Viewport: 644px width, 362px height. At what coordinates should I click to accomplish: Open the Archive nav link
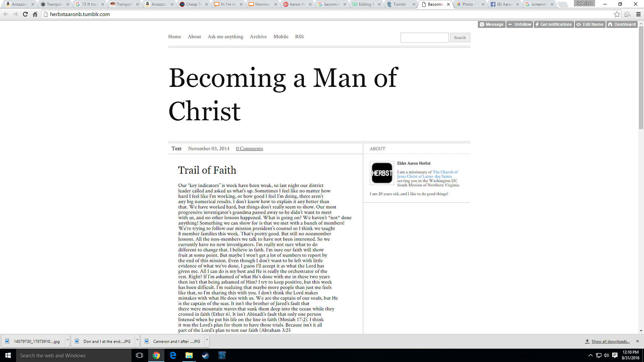(258, 37)
